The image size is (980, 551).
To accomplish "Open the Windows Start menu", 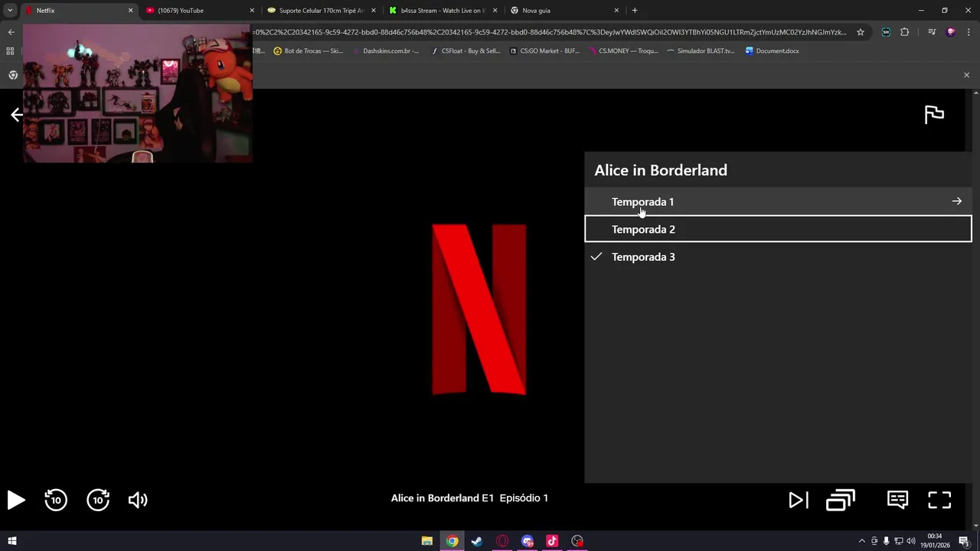I will (11, 541).
